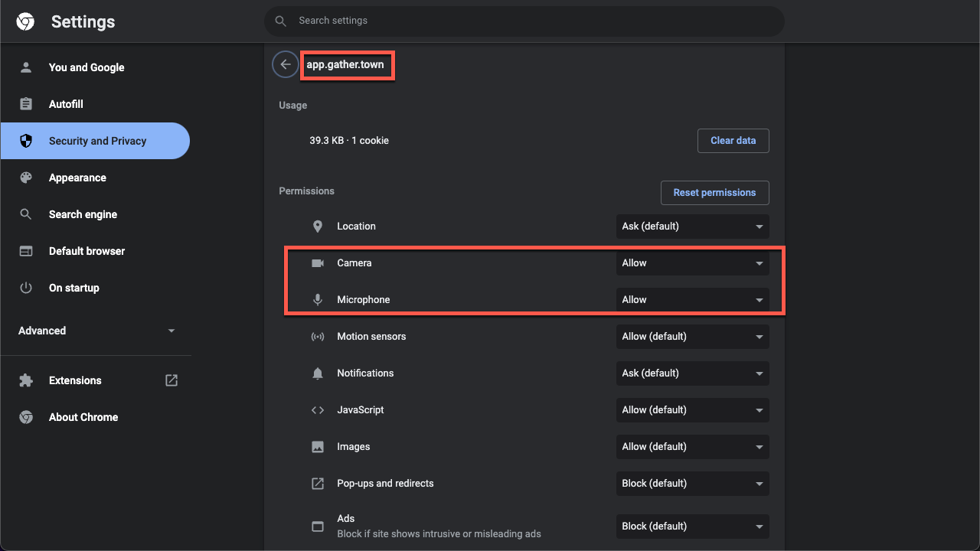Click the Pop-ups and redirects label
This screenshot has width=980, height=551.
pyautogui.click(x=385, y=484)
